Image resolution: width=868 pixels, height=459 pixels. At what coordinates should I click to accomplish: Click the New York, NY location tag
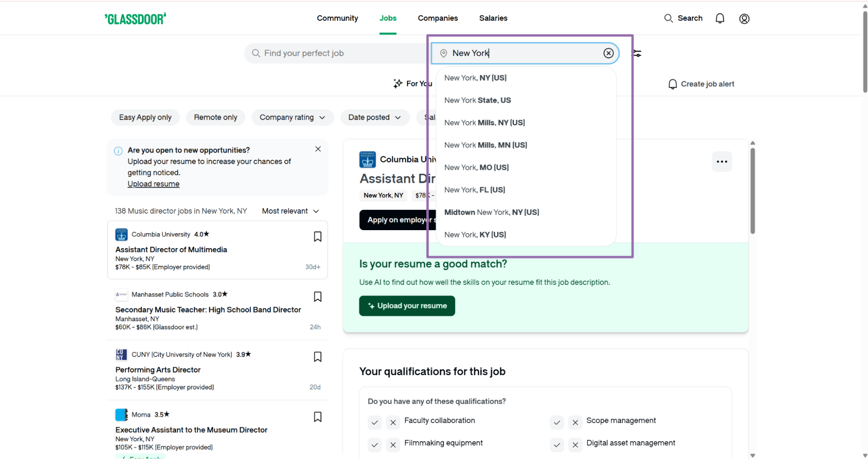383,195
